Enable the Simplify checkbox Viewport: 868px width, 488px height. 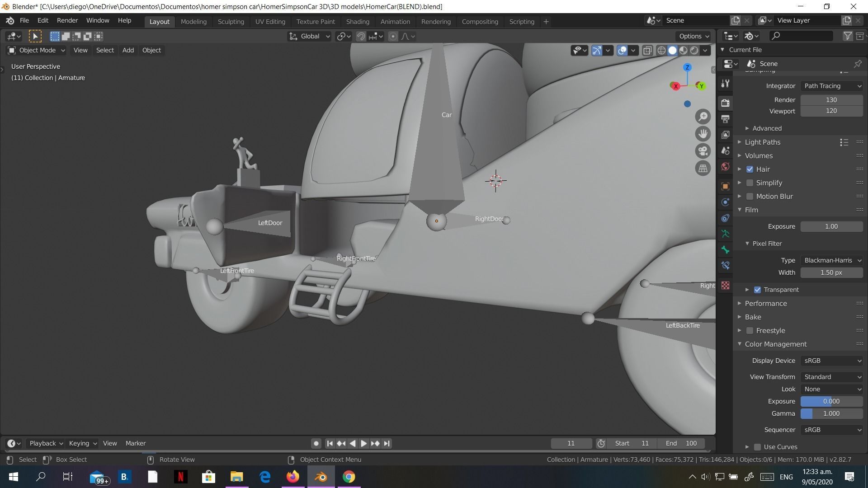pos(750,183)
